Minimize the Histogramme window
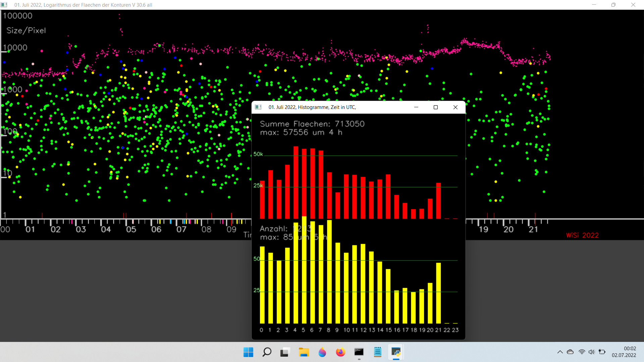 pos(416,107)
